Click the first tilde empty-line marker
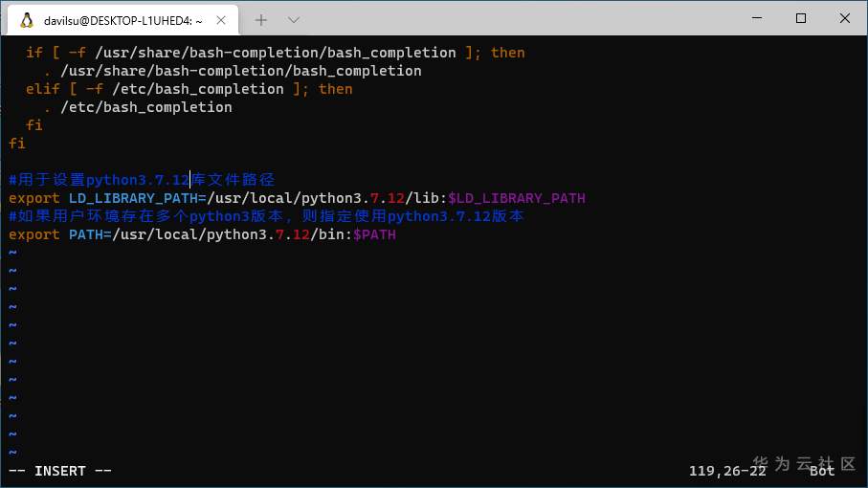 [12, 253]
